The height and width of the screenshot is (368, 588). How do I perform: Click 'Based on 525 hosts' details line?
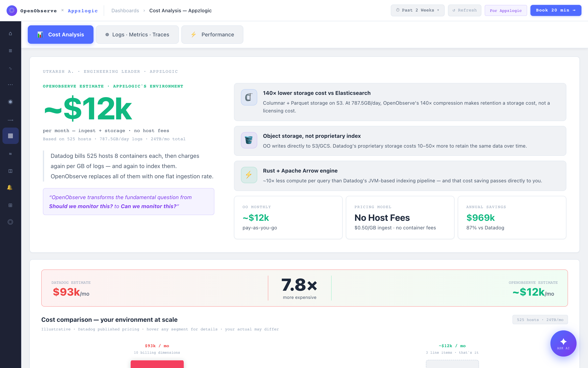click(114, 139)
